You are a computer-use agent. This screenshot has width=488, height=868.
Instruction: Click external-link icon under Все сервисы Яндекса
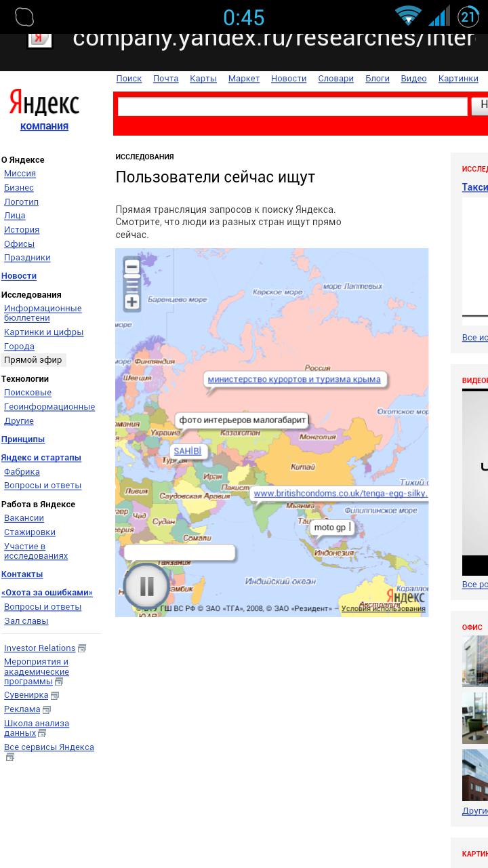click(9, 757)
